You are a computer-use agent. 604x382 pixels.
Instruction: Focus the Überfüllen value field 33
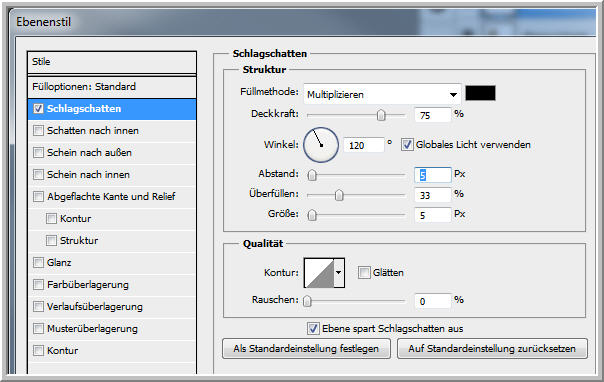click(433, 195)
